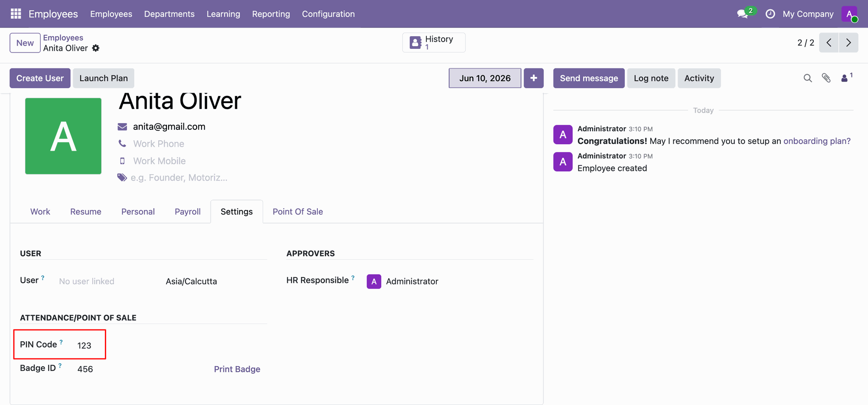The height and width of the screenshot is (405, 868).
Task: Go to the next employee record
Action: pos(849,43)
